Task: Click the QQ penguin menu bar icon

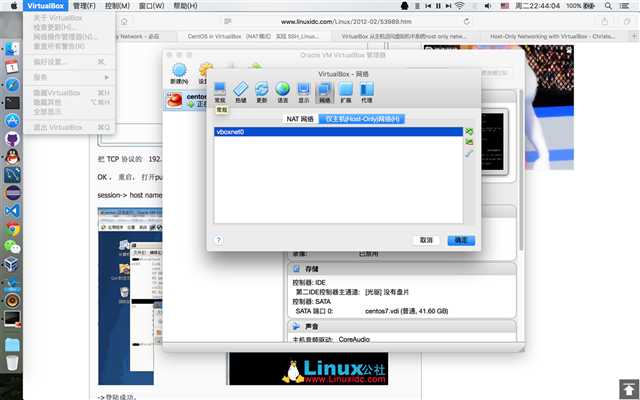Action: pos(404,6)
